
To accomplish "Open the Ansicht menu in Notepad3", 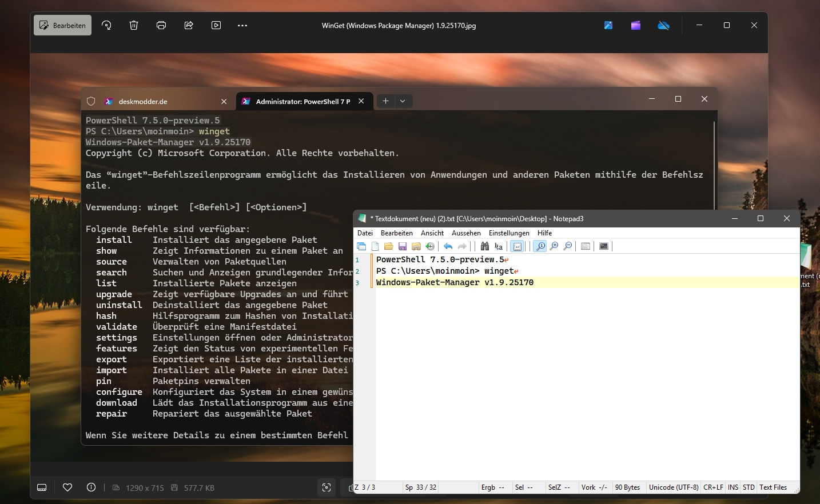I will [x=432, y=233].
